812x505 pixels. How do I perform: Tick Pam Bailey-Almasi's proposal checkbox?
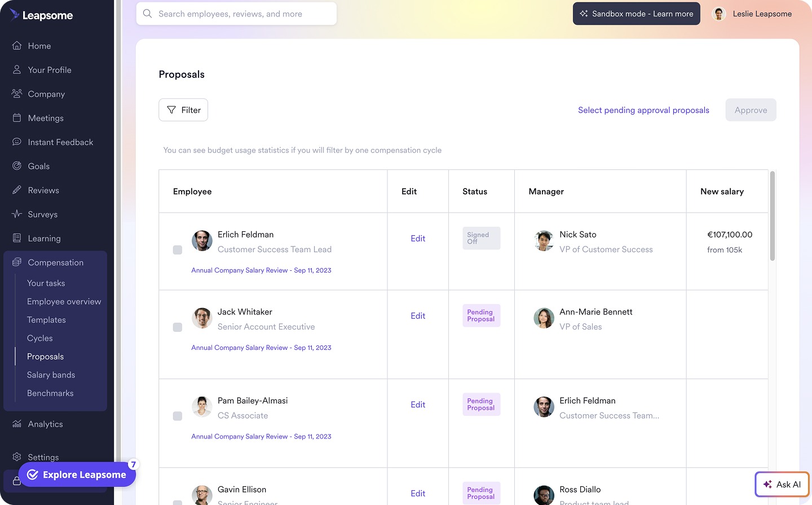click(178, 415)
